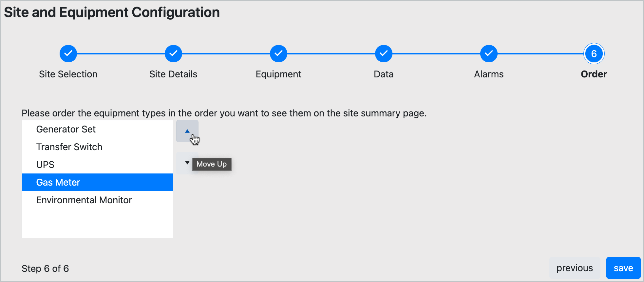The height and width of the screenshot is (282, 644).
Task: Click the Equipment checkmark step circle
Action: tap(278, 53)
